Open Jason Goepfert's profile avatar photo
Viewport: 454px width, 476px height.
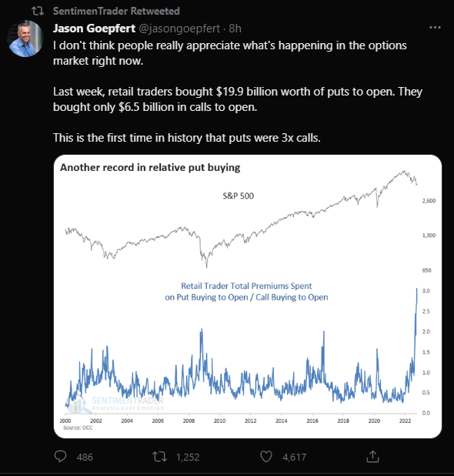[x=25, y=39]
